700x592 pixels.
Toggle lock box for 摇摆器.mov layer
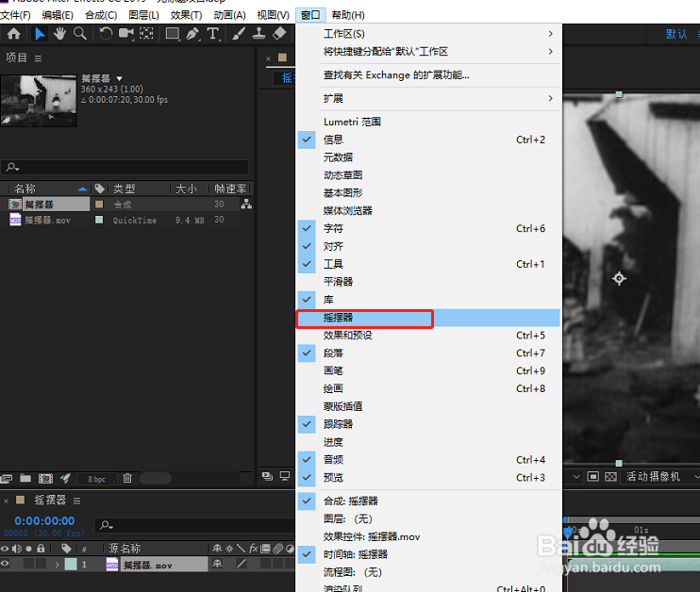coord(41,564)
